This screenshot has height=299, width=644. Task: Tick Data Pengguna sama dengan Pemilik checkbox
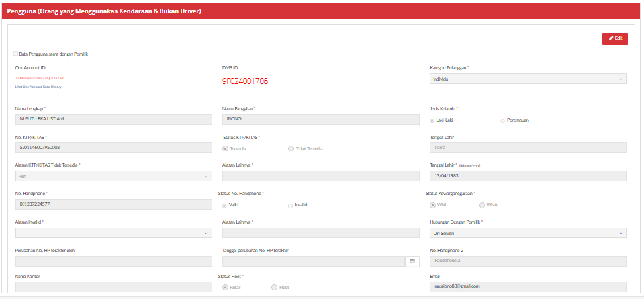pyautogui.click(x=15, y=54)
